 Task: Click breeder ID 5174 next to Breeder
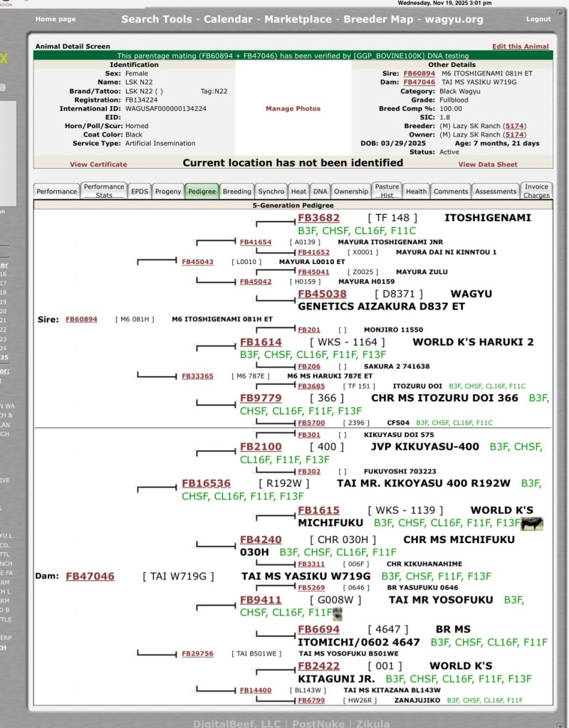[x=514, y=126]
